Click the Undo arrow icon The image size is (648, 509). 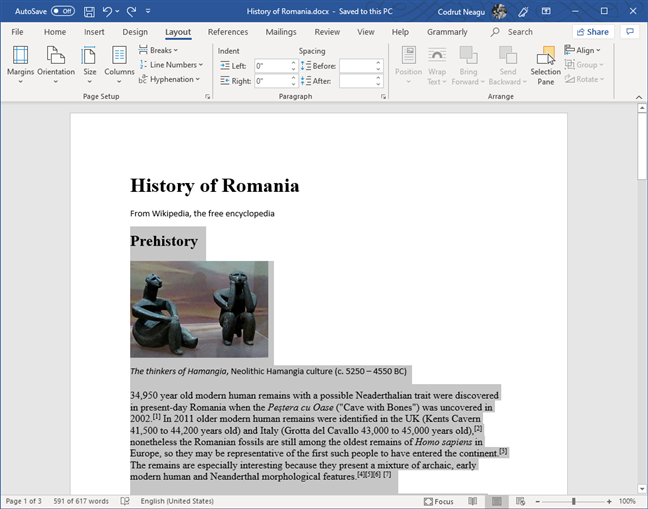107,12
